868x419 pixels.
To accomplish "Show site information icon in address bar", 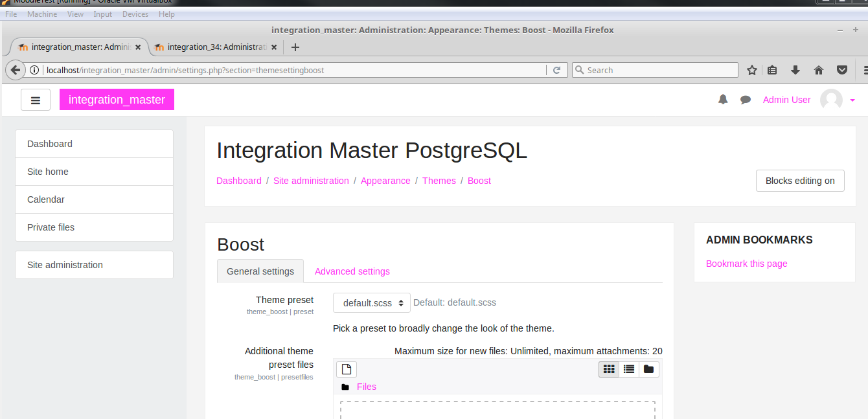I will click(x=34, y=70).
